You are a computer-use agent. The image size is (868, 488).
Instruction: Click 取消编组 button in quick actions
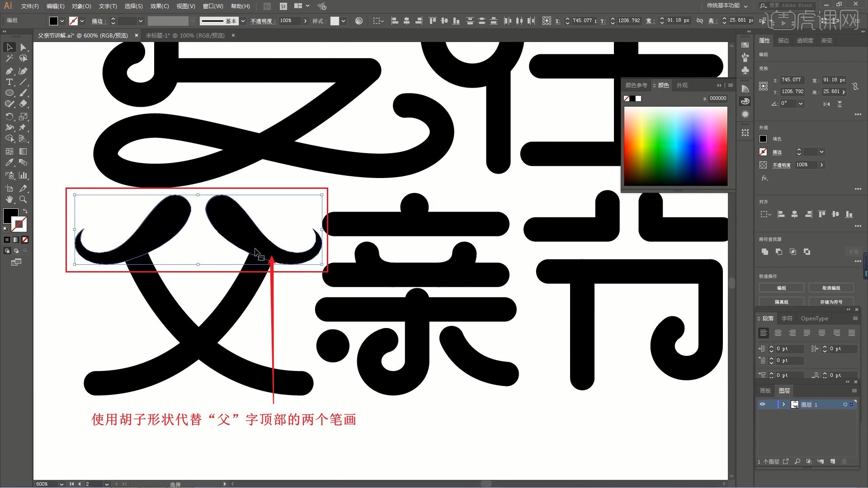[x=830, y=288]
